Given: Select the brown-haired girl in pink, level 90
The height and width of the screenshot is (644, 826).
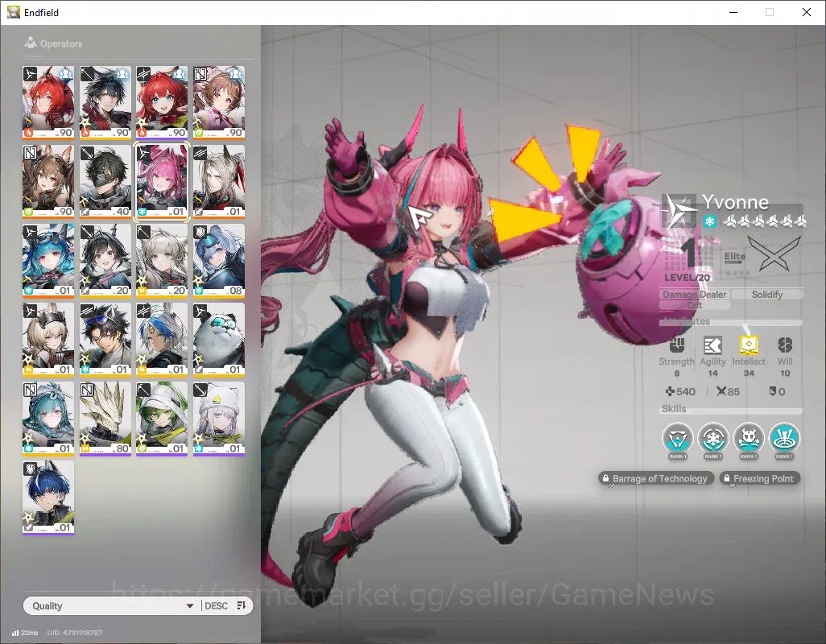Looking at the screenshot, I should [219, 102].
